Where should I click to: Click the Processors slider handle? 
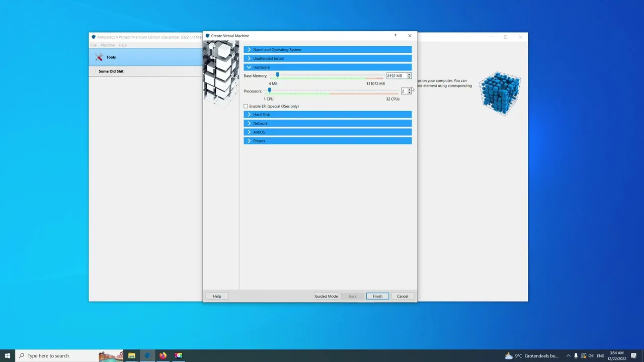(x=269, y=90)
